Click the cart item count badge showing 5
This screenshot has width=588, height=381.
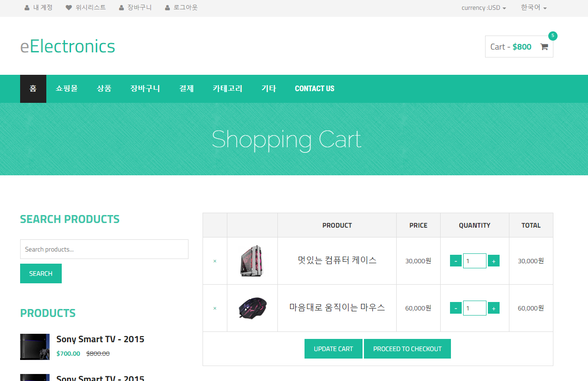[x=553, y=36]
